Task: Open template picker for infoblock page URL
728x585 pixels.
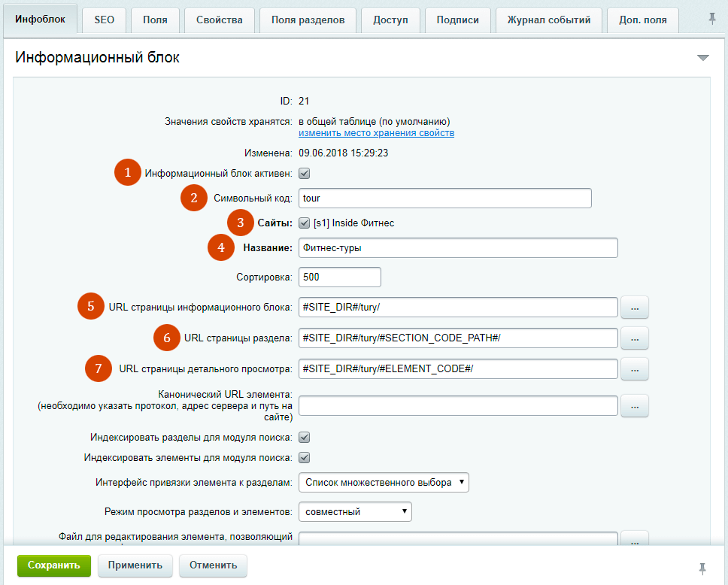Action: [635, 308]
